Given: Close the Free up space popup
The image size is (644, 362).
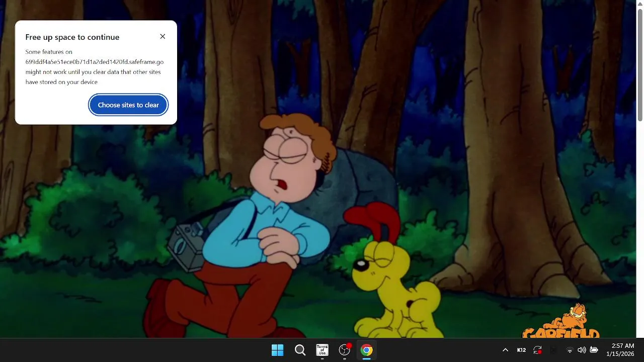Looking at the screenshot, I should tap(163, 37).
